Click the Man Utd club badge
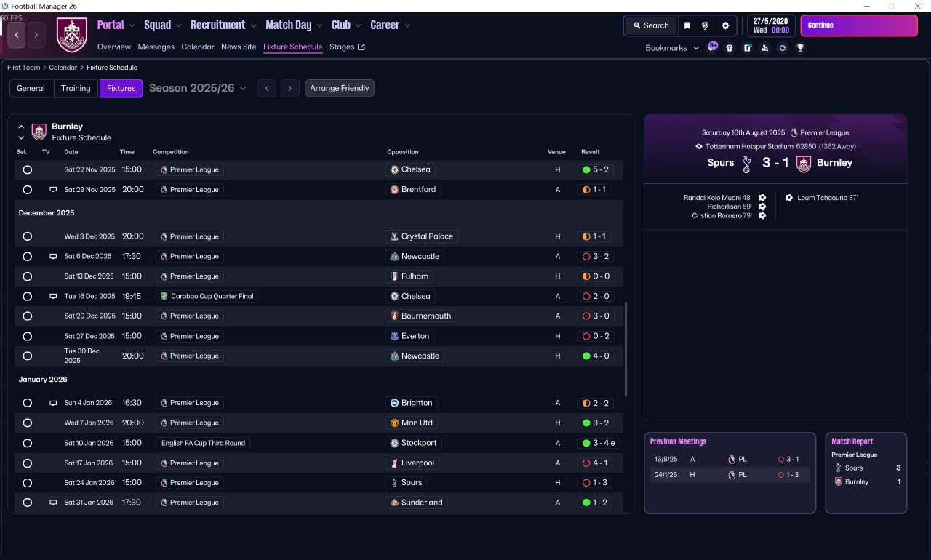Screen dimensions: 931x560 pos(394,423)
